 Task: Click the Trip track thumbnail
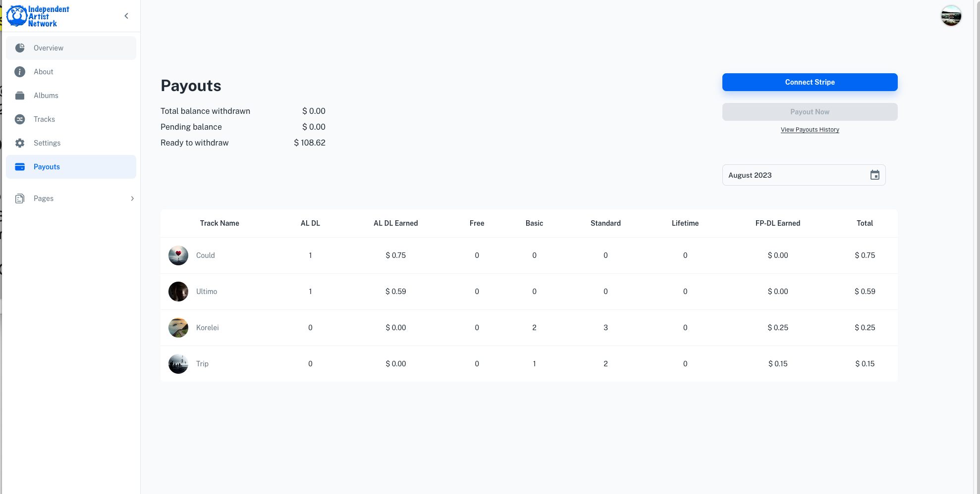(178, 364)
